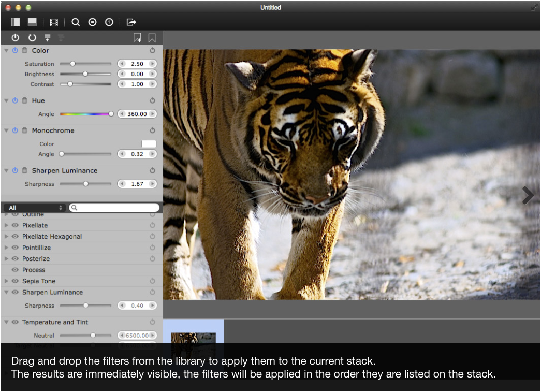Disable the Hue filter power toggle
This screenshot has height=392, width=541.
(x=15, y=100)
